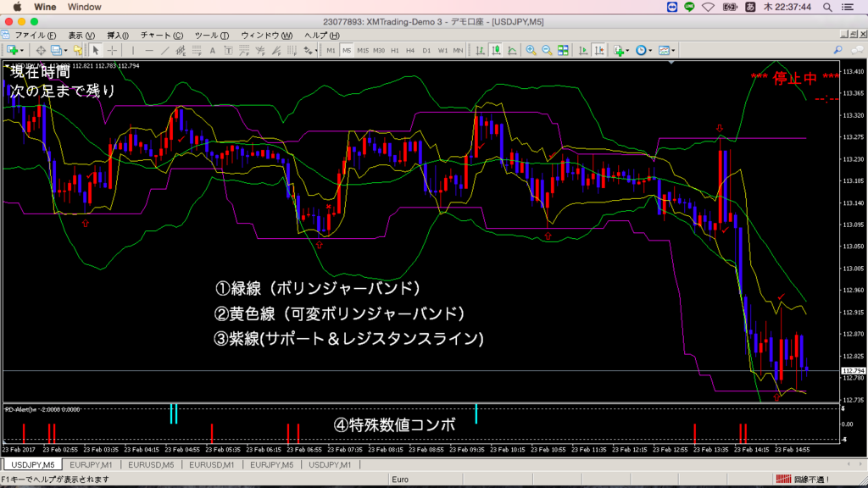
Task: Switch to the EURUSD,M1 chart tab
Action: point(211,465)
